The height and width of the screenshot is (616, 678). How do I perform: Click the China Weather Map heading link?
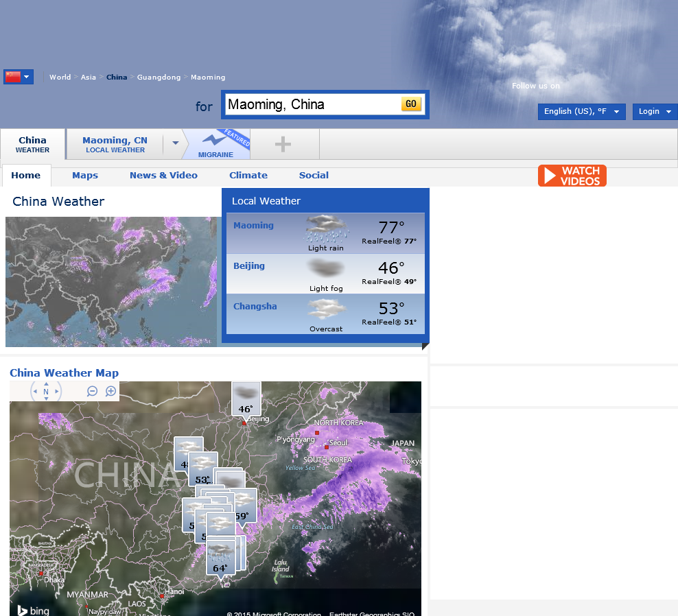(x=64, y=372)
